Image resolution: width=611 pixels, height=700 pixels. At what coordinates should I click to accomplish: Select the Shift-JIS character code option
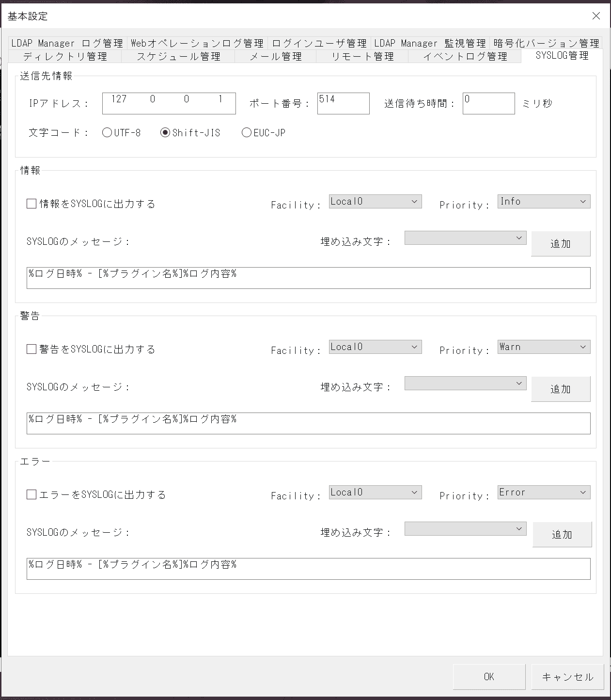tap(166, 132)
